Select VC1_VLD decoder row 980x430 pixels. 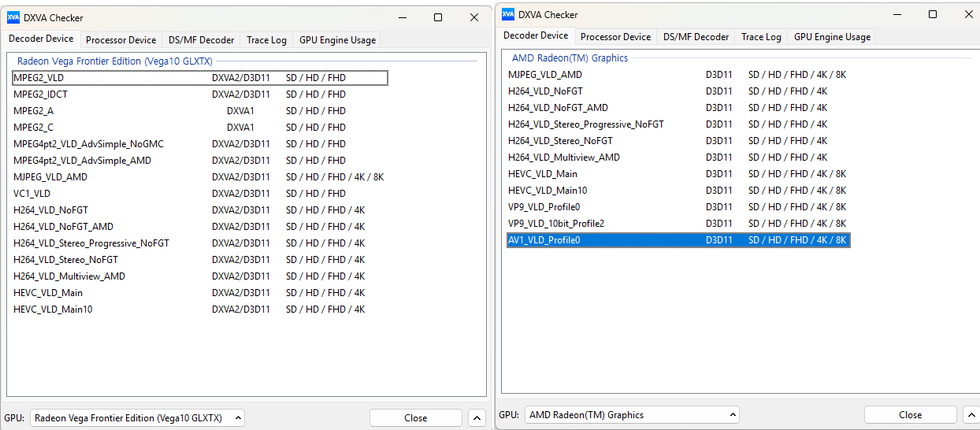click(x=200, y=194)
